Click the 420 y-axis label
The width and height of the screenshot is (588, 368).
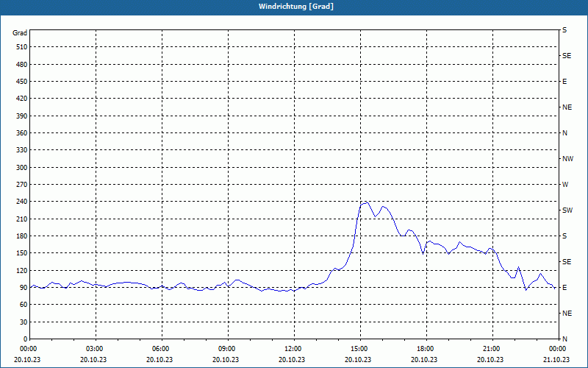(22, 99)
